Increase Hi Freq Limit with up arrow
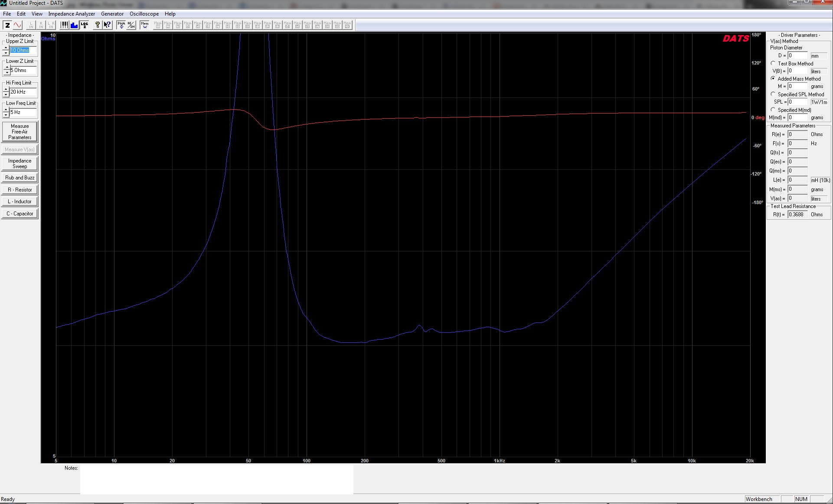Viewport: 833px width, 504px height. (x=6, y=89)
